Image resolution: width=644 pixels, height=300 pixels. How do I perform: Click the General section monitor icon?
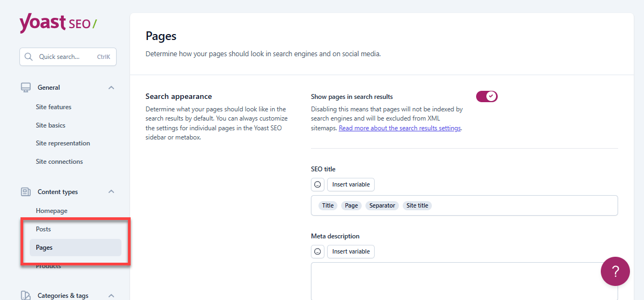(26, 87)
